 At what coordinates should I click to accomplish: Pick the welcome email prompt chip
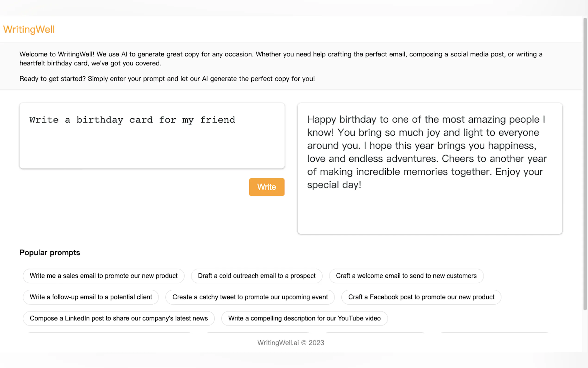pyautogui.click(x=406, y=276)
